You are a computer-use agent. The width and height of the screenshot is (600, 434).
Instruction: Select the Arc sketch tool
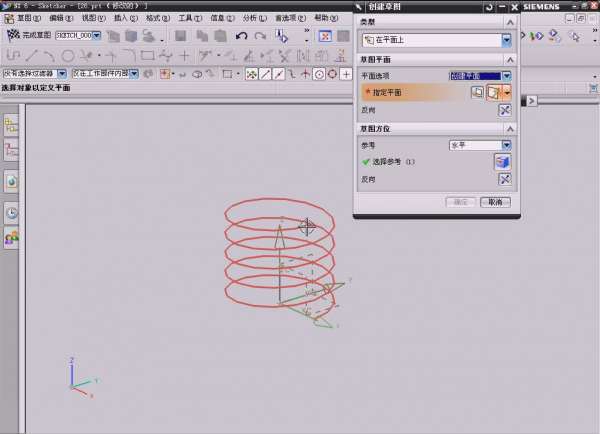[x=49, y=56]
